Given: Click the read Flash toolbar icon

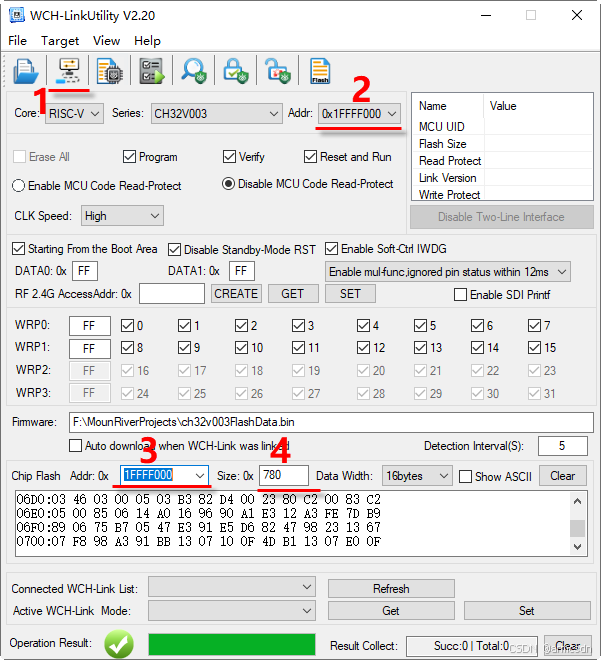Looking at the screenshot, I should (x=320, y=71).
